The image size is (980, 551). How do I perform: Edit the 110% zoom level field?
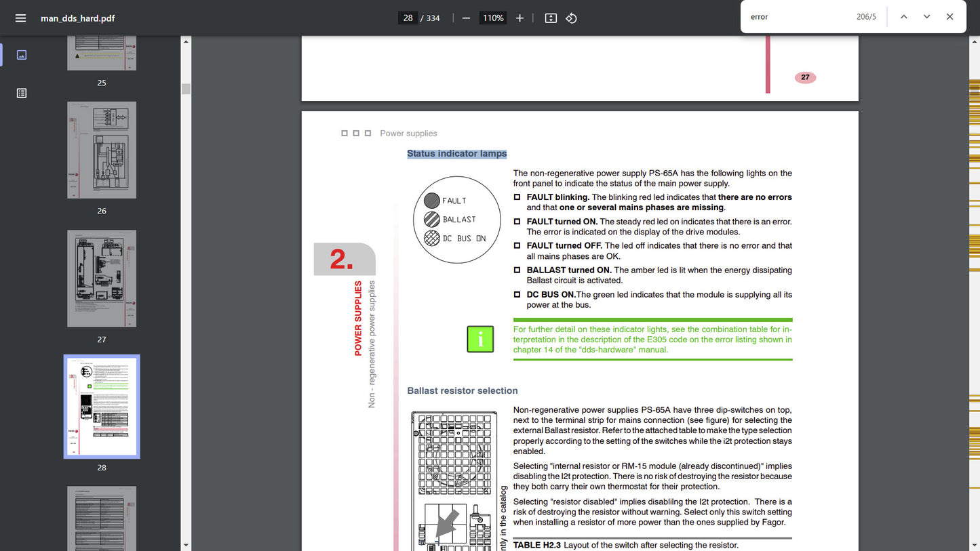coord(492,18)
